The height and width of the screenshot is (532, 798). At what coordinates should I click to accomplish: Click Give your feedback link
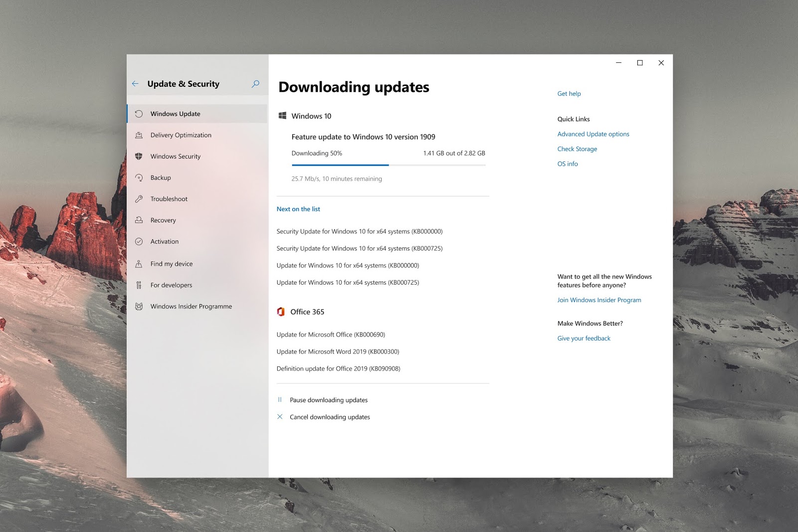584,339
